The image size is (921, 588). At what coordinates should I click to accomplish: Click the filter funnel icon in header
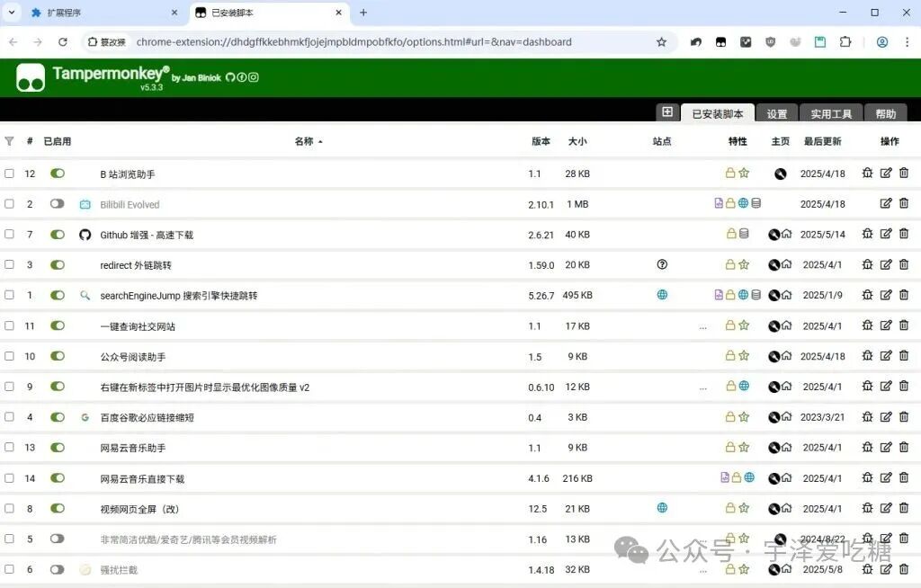(9, 141)
